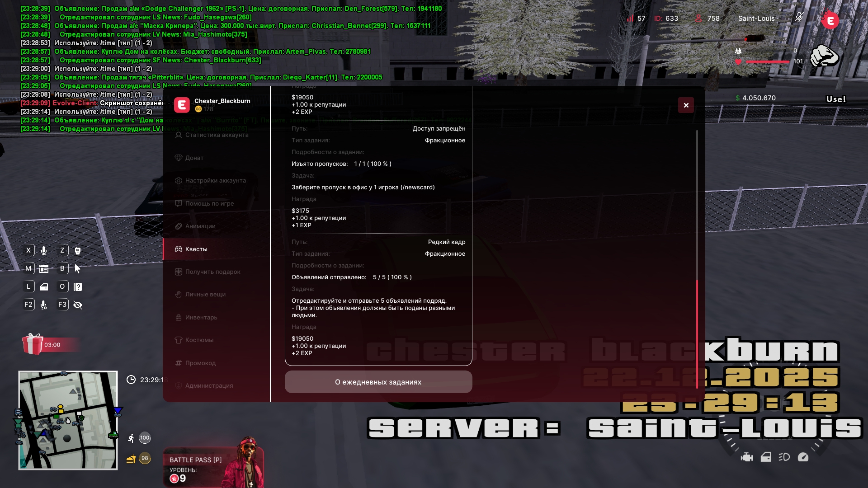Click Получить подарок in the menu
868x488 pixels.
pos(212,272)
